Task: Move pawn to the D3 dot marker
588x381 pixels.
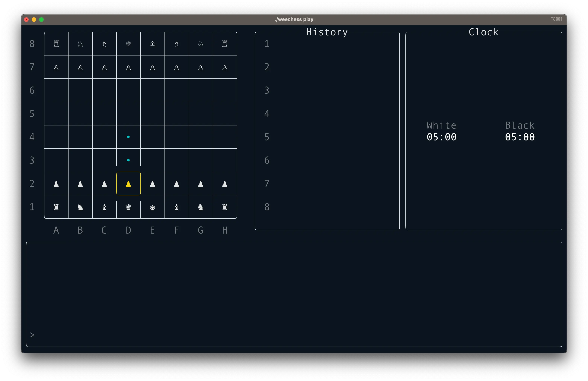Action: [x=128, y=160]
